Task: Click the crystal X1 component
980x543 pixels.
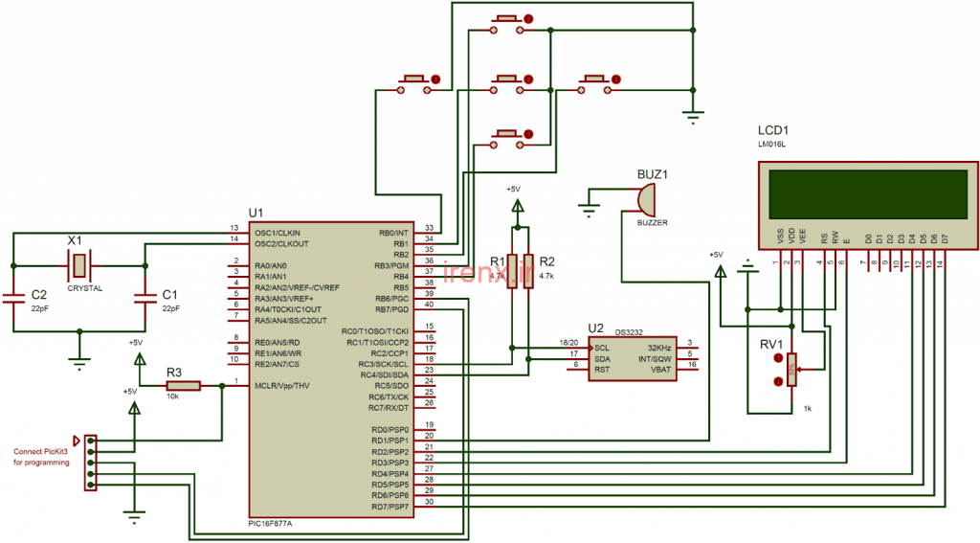Action: 78,264
